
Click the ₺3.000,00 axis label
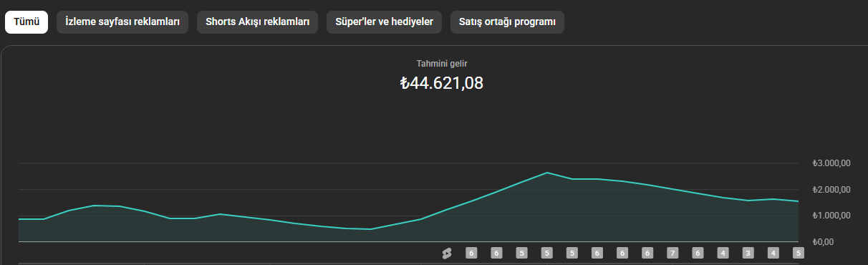(x=831, y=163)
